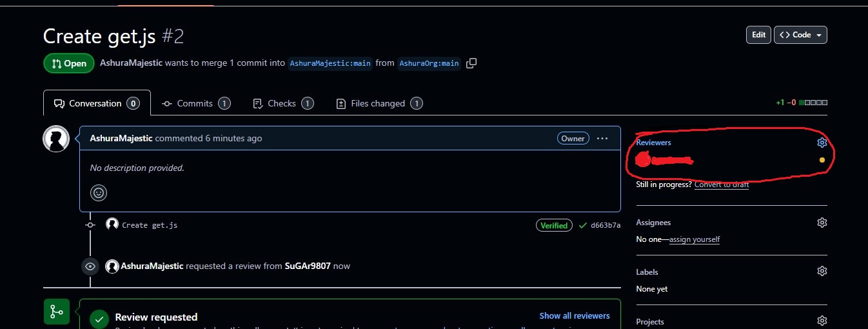868x329 pixels.
Task: Click the small avatar beside Create get.js commit
Action: pyautogui.click(x=112, y=224)
